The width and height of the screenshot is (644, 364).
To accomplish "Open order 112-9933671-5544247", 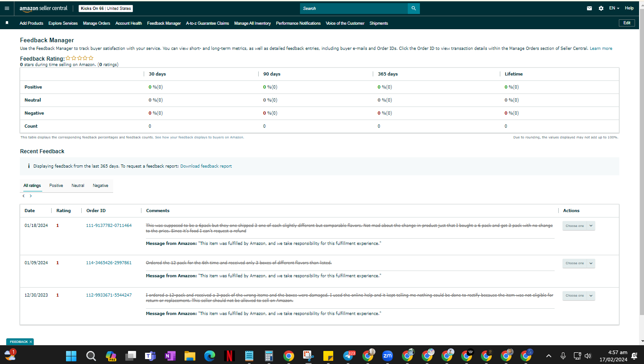I will [109, 295].
